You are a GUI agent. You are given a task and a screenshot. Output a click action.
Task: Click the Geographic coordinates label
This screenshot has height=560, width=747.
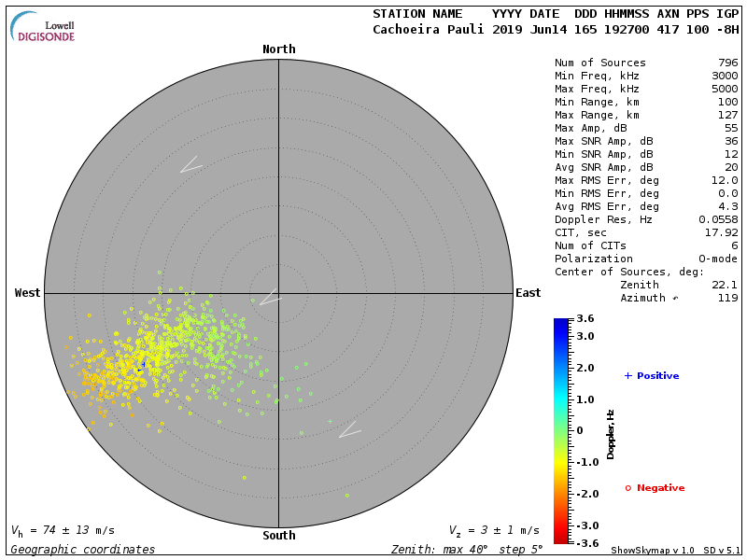click(x=83, y=550)
